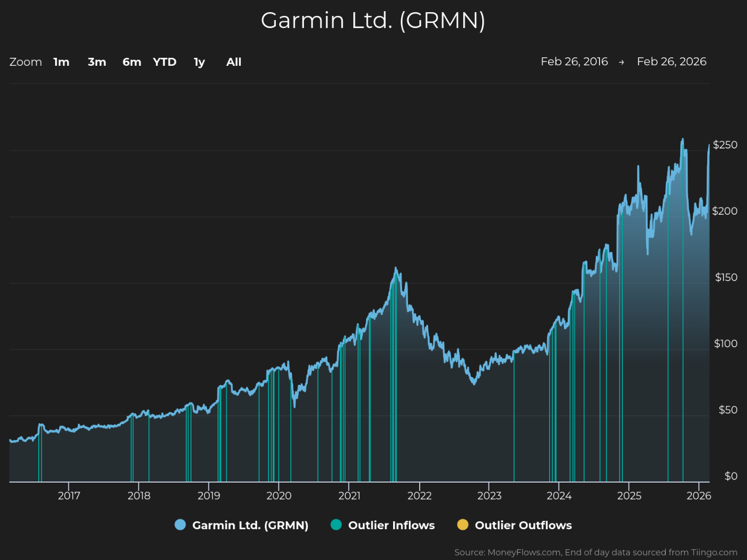747x560 pixels.
Task: Click the 2022 x-axis label
Action: tap(420, 496)
